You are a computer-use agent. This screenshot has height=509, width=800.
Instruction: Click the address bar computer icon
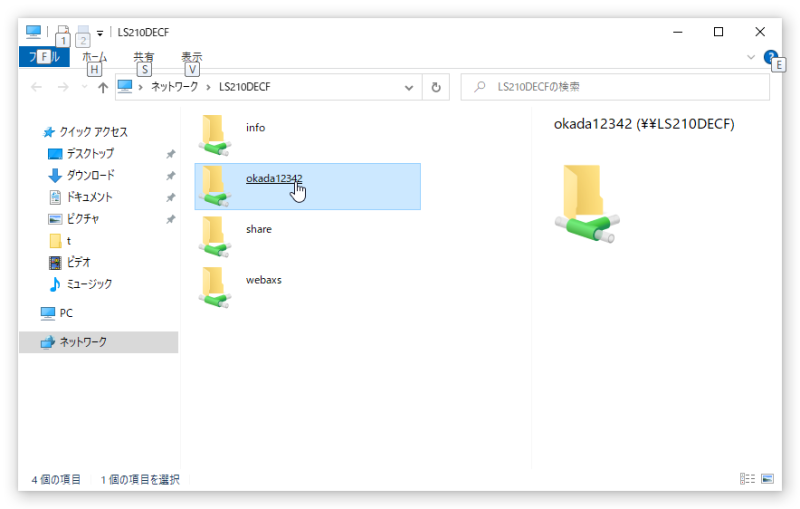coord(125,87)
